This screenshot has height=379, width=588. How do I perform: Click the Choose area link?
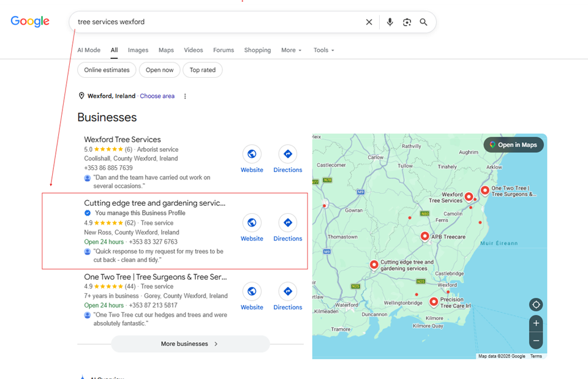click(157, 96)
